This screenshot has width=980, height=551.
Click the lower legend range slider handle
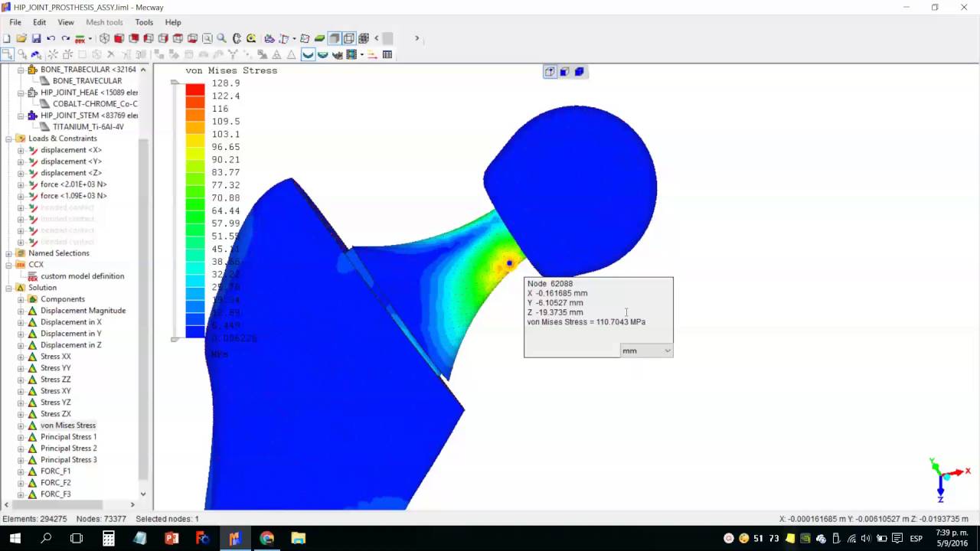pos(175,338)
